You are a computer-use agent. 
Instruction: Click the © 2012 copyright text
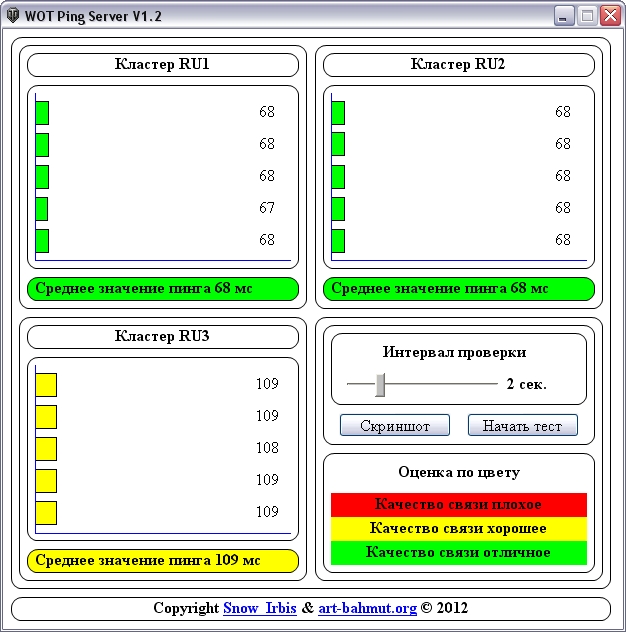[x=444, y=608]
